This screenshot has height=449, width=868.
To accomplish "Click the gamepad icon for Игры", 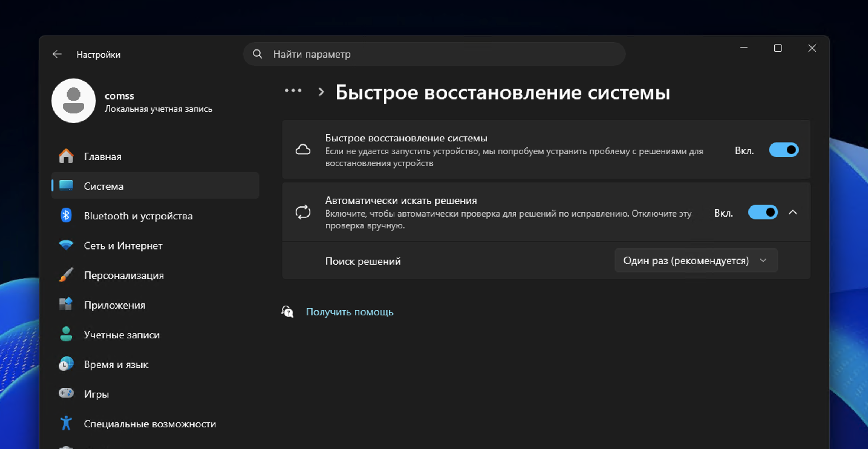I will pos(66,393).
